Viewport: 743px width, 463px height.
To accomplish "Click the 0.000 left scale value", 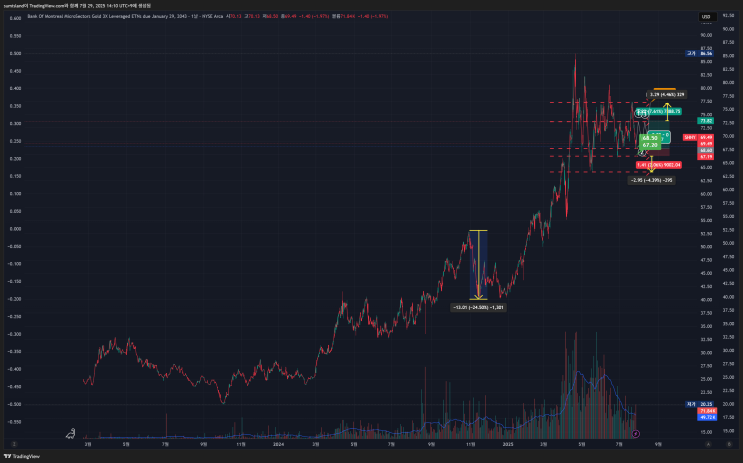I will pos(15,229).
